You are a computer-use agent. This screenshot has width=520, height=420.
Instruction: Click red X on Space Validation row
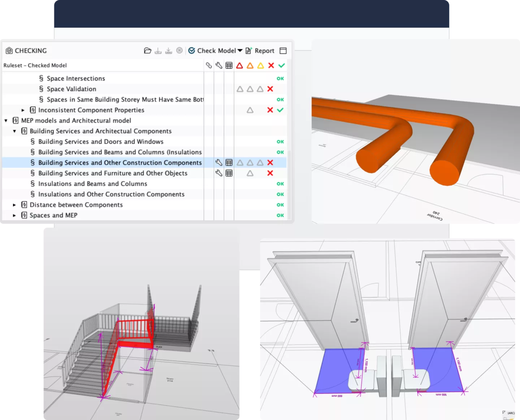coord(270,89)
